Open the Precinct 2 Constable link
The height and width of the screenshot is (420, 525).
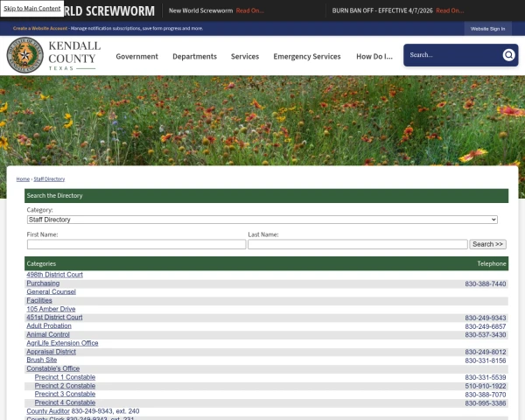[65, 386]
